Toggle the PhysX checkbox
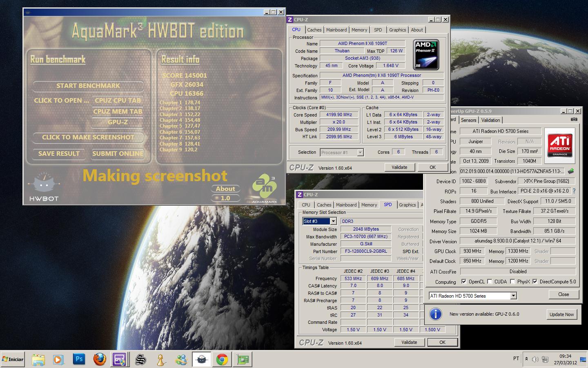 [512, 282]
